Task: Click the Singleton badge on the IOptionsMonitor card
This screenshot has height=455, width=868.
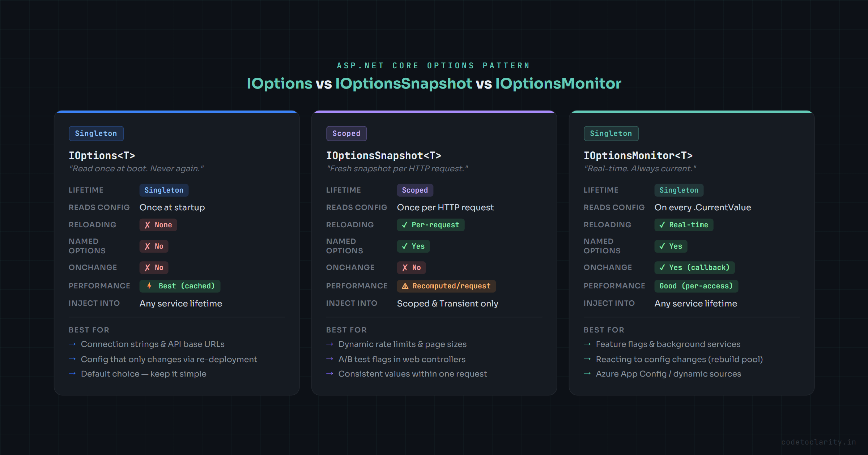Action: click(x=611, y=133)
